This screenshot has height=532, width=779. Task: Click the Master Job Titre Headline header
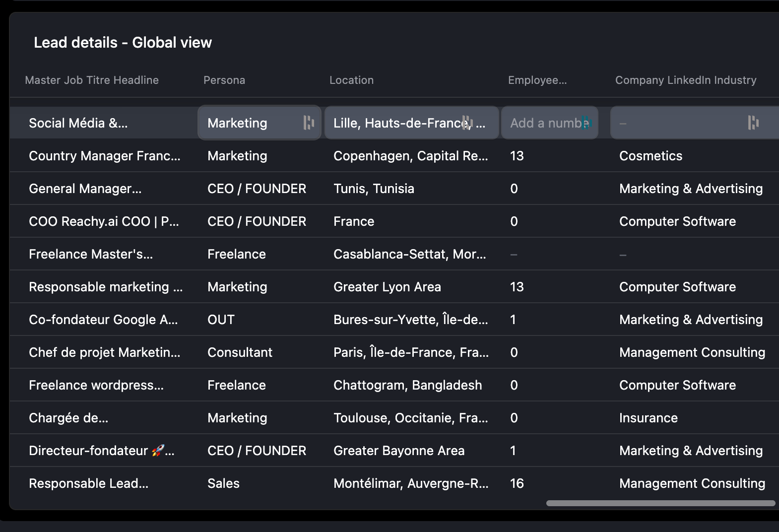coord(92,80)
